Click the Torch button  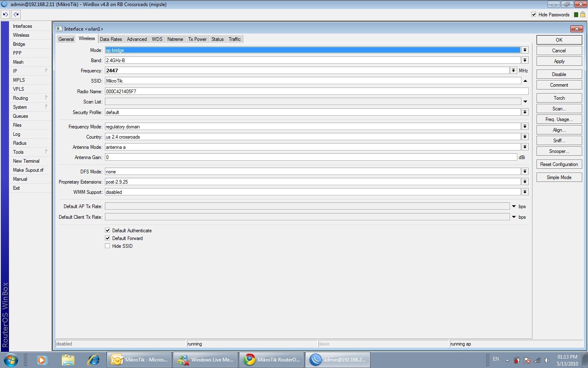(x=559, y=98)
